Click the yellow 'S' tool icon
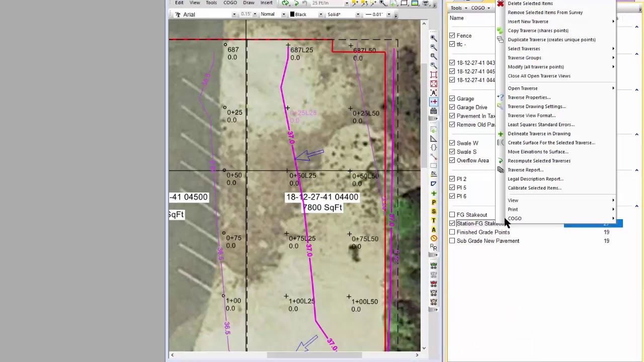 click(434, 211)
